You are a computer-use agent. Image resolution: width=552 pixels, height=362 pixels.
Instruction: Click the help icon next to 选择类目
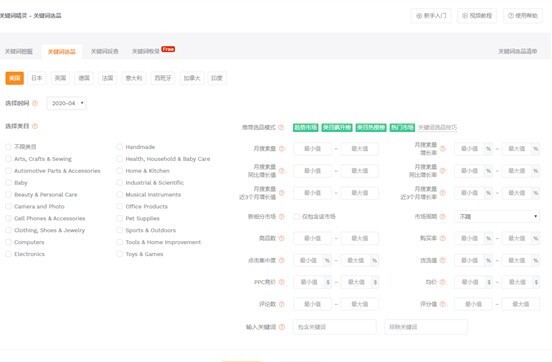point(35,126)
